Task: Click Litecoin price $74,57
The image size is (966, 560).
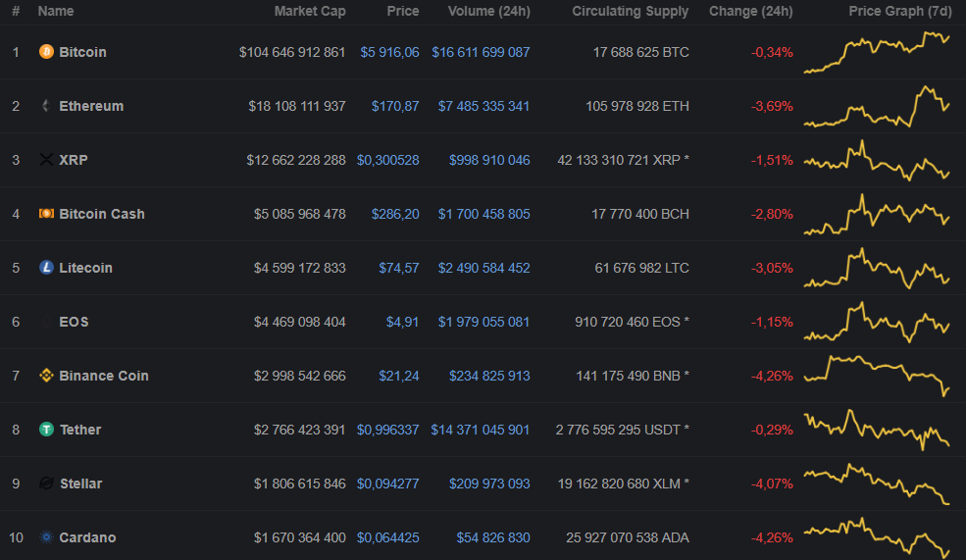Action: (x=398, y=268)
